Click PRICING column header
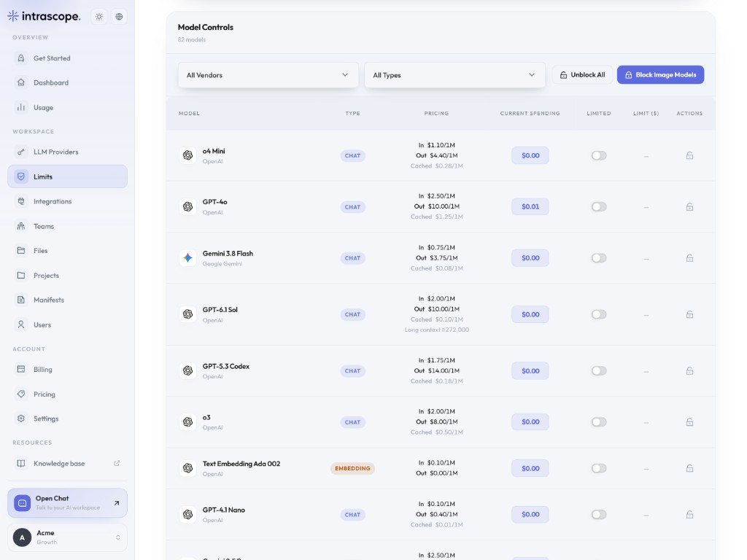Image resolution: width=747 pixels, height=560 pixels. pos(436,113)
